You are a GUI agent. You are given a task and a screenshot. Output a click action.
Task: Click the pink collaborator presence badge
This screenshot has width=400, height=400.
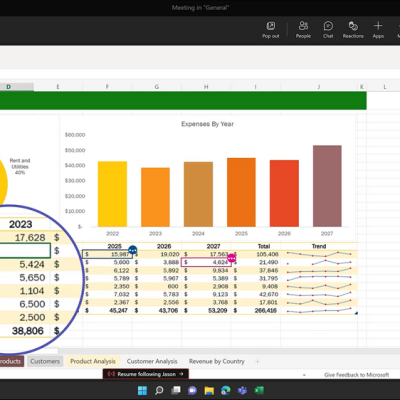click(231, 258)
